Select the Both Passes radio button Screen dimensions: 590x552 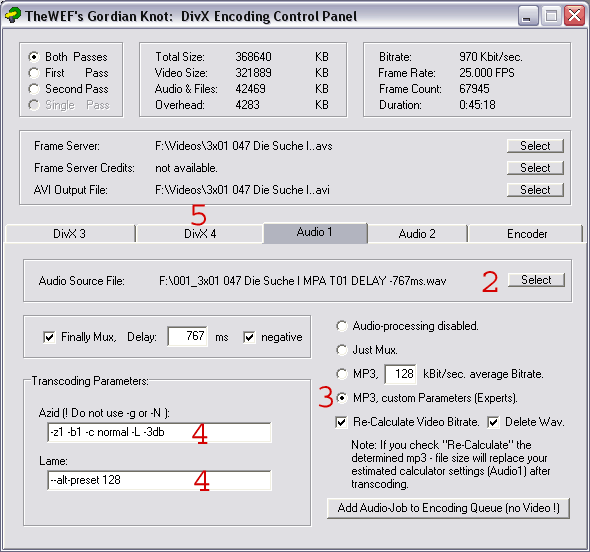click(34, 57)
